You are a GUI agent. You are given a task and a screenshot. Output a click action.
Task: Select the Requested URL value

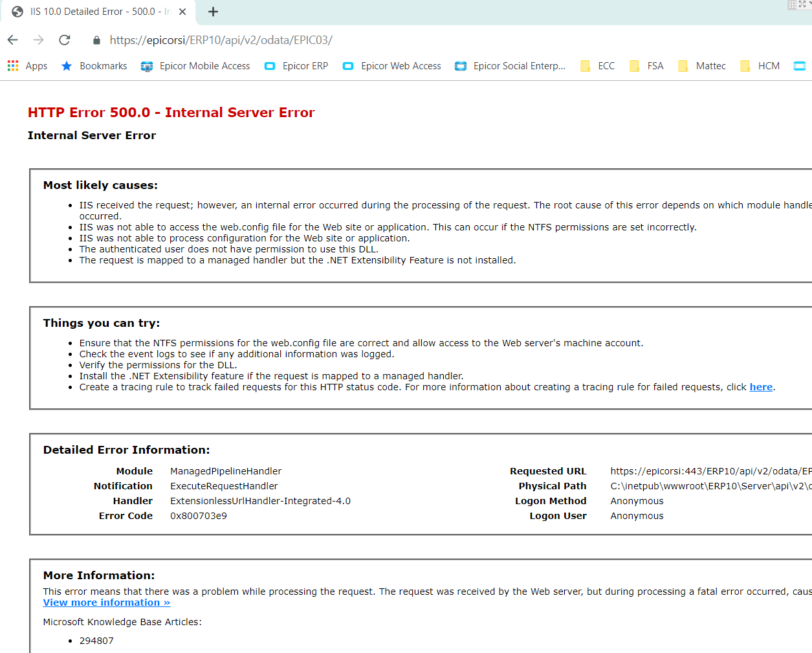[710, 471]
